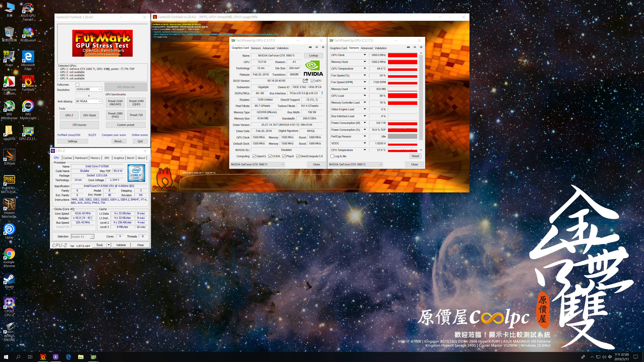Viewport: 644px width, 362px height.
Task: Open hamburger menu in GPU-Z Sensors window
Action: click(421, 47)
